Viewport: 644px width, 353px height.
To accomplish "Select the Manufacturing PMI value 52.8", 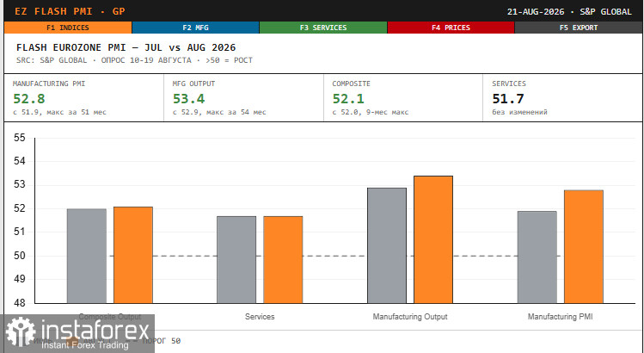I will pos(28,99).
